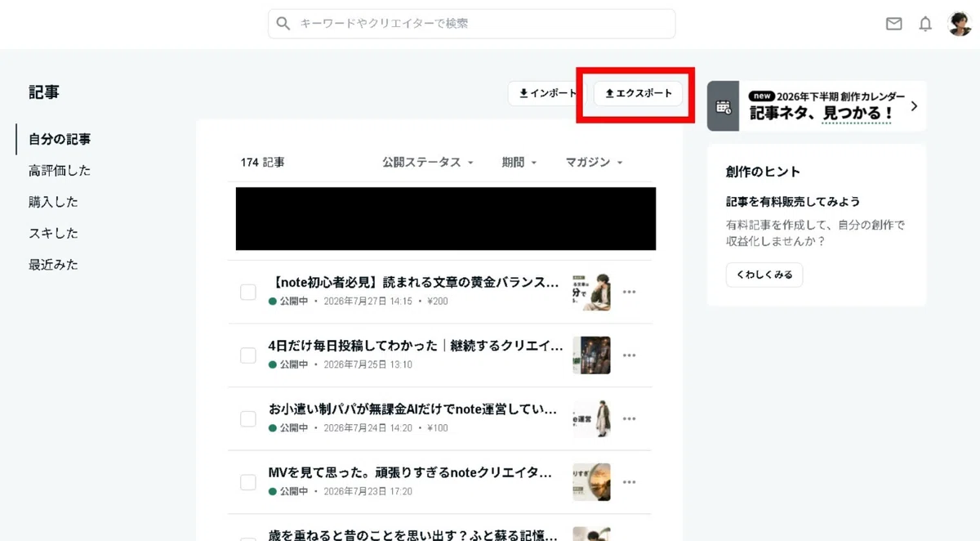Image resolution: width=980 pixels, height=541 pixels.
Task: Click the note初心者必見 article thumbnail
Action: coord(591,292)
